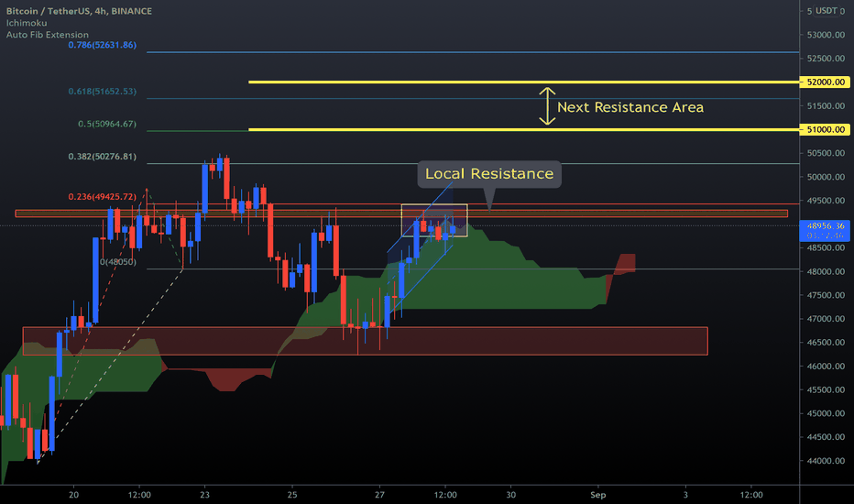Screen dimensions: 854x504
Task: Click the 0.786(52631.86) fib level label
Action: click(103, 45)
